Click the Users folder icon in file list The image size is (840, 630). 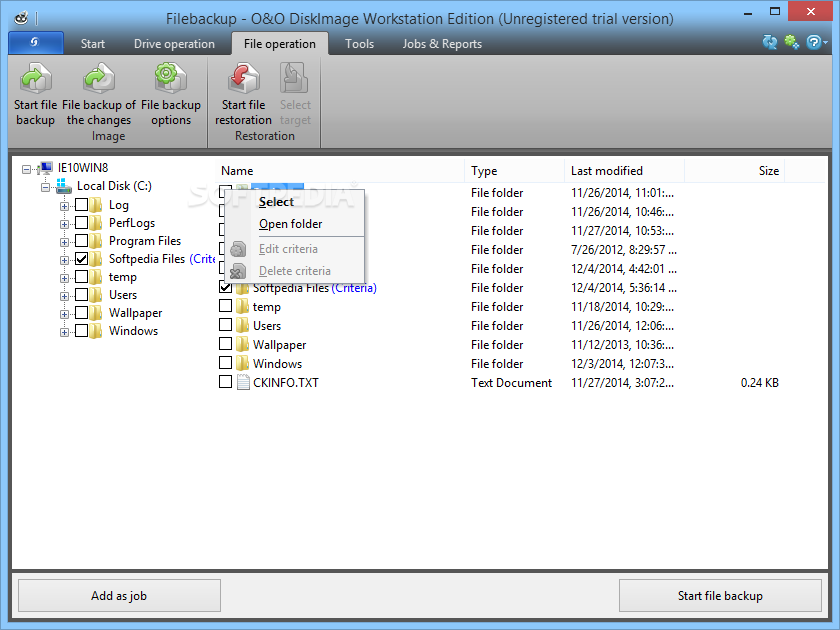pyautogui.click(x=243, y=325)
